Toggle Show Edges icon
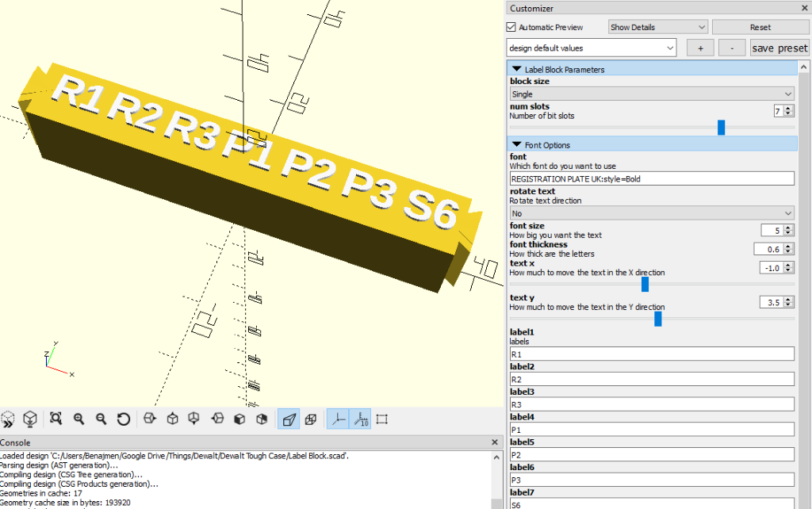This screenshot has width=812, height=509. [382, 419]
